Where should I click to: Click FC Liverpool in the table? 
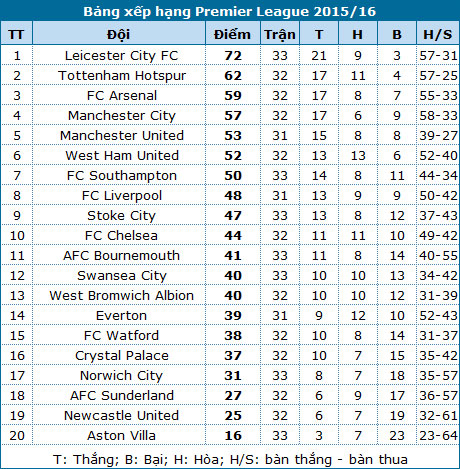[x=122, y=196]
